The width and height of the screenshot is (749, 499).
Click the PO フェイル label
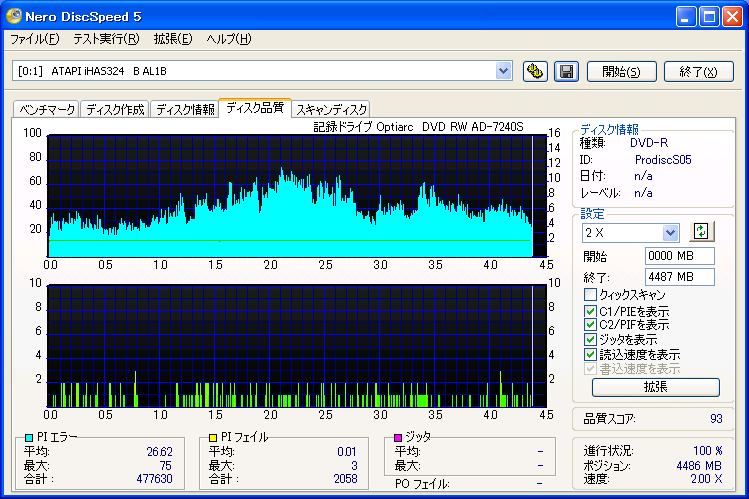[x=422, y=484]
